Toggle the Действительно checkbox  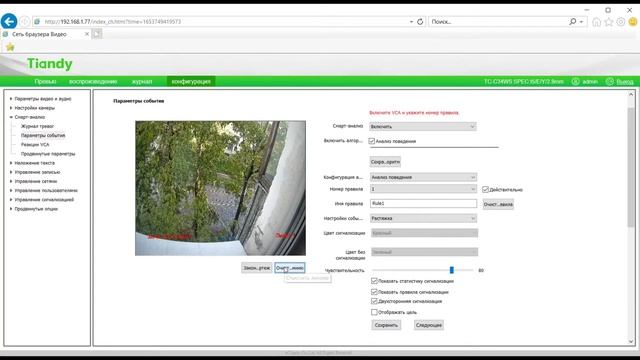coord(485,189)
